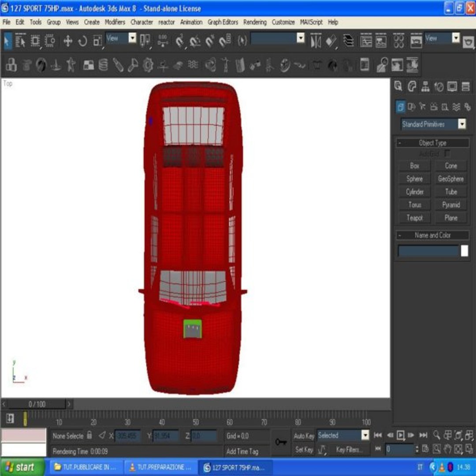This screenshot has width=476, height=476.
Task: Open the Customize menu
Action: click(x=283, y=22)
